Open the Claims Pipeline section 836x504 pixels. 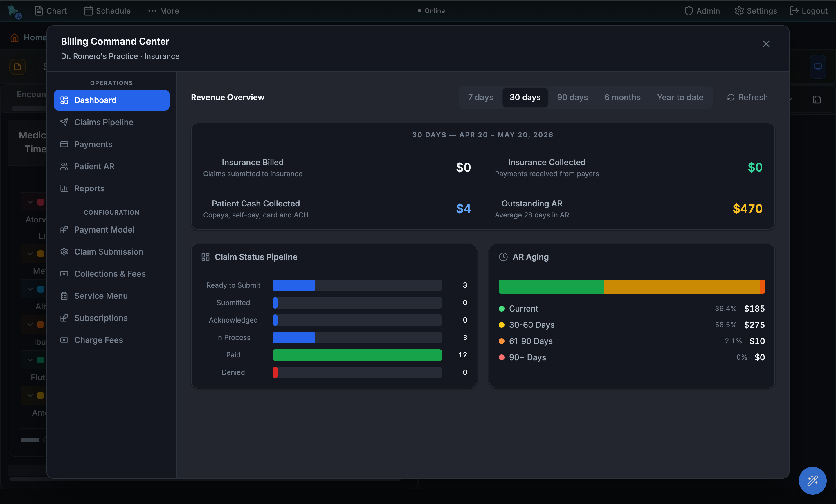coord(111,122)
